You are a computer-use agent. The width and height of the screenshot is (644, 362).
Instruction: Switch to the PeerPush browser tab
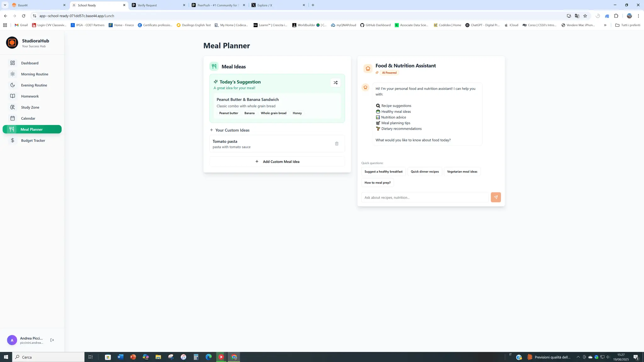(218, 5)
